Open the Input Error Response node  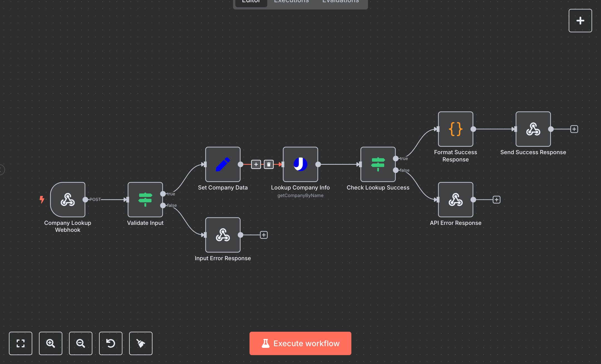223,235
